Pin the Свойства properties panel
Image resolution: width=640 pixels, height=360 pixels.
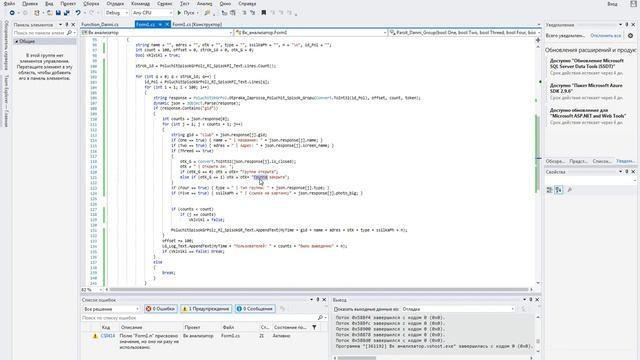[x=627, y=172]
